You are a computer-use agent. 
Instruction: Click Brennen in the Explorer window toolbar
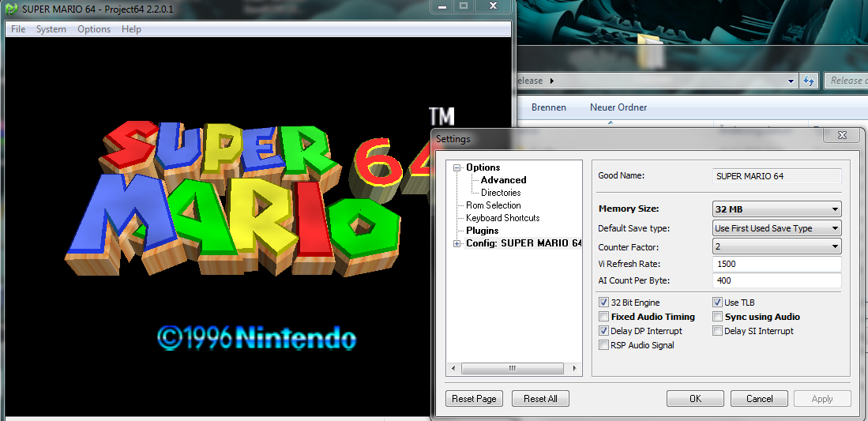(549, 107)
